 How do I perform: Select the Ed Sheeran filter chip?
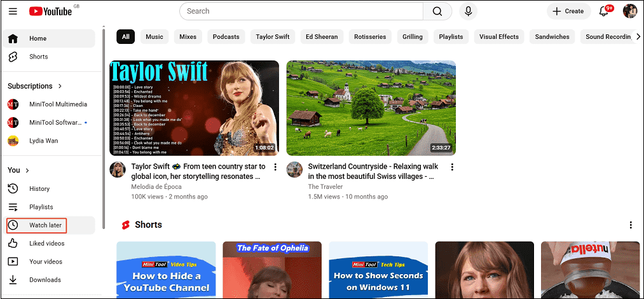322,36
